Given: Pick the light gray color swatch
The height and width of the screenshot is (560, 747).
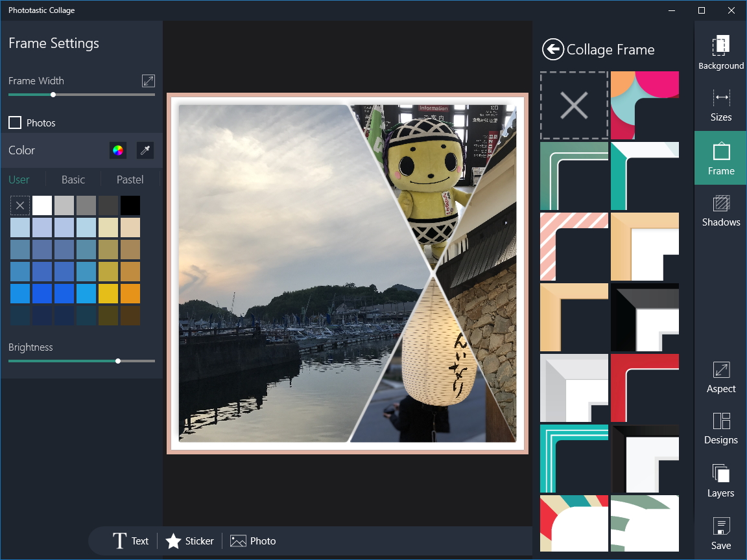Looking at the screenshot, I should point(64,205).
